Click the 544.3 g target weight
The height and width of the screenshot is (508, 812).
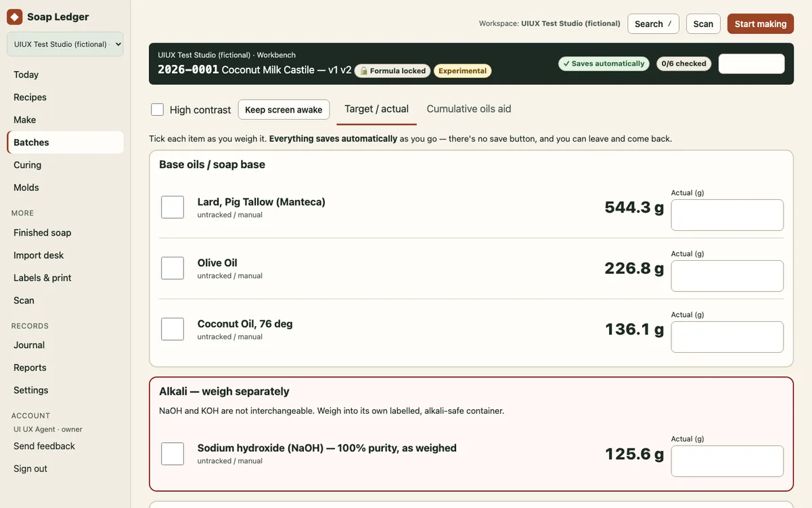point(634,207)
